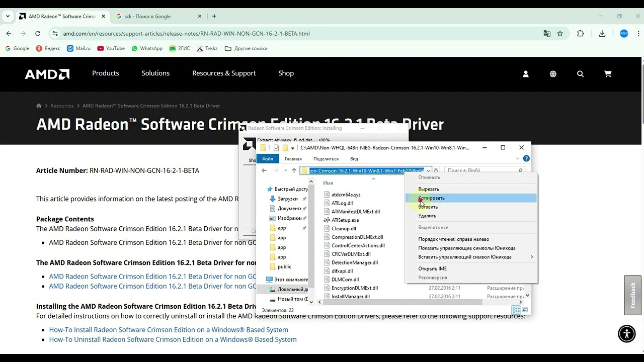Close the AMD Radeon tab
Screen dimensions: 644x362
point(103,16)
